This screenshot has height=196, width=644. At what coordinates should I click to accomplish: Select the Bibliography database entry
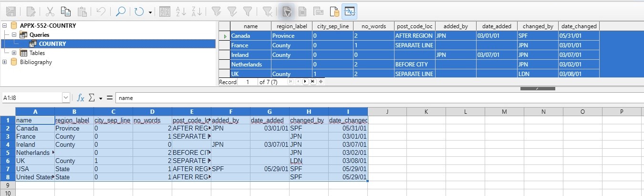(36, 62)
